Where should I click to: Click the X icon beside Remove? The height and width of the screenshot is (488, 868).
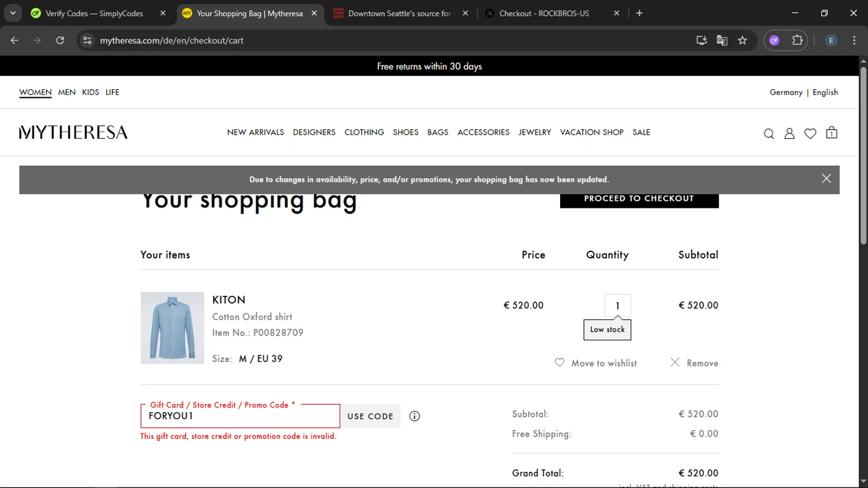[x=675, y=362]
